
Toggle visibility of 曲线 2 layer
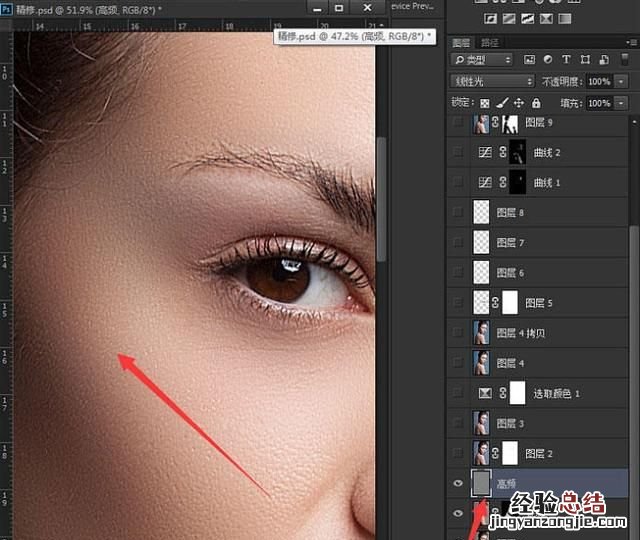tap(458, 153)
